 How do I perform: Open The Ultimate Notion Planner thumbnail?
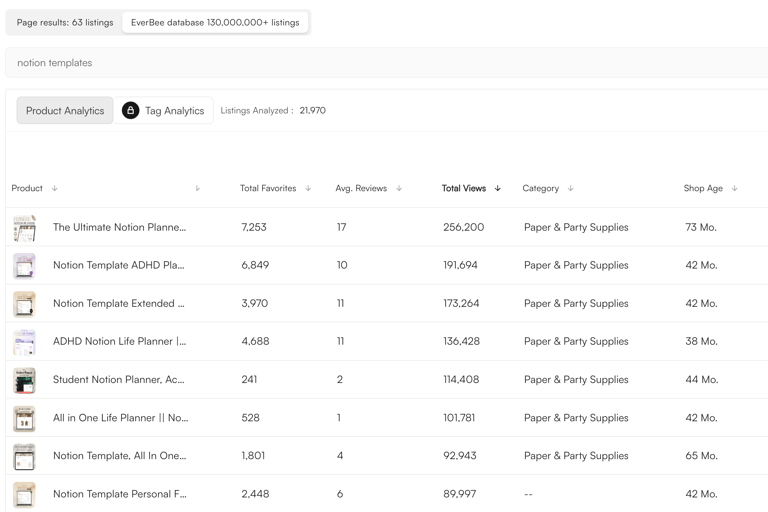click(24, 227)
